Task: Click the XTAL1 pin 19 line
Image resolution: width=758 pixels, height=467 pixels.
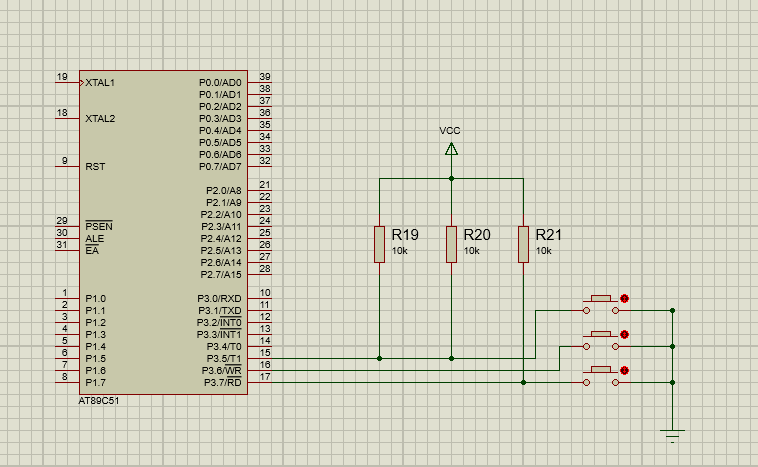Action: pyautogui.click(x=67, y=82)
